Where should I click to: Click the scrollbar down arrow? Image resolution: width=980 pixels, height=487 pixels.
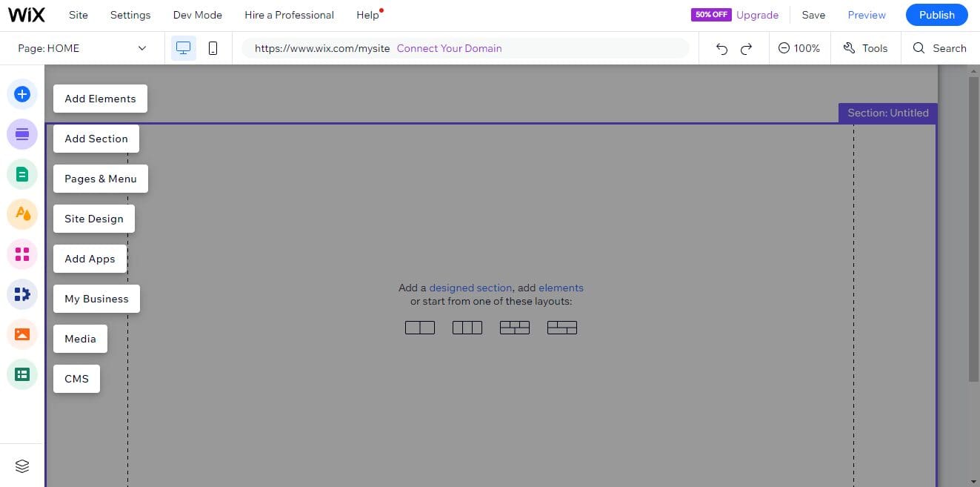pyautogui.click(x=974, y=482)
